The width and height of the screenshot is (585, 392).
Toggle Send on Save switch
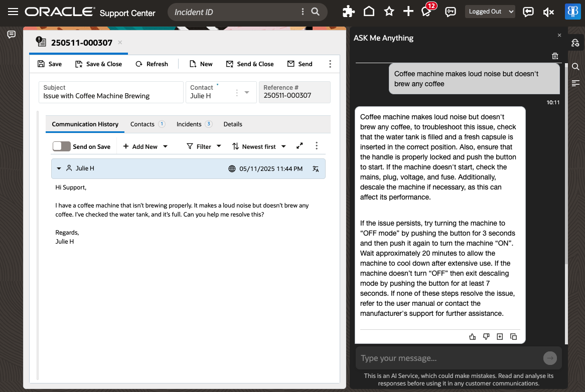[62, 146]
